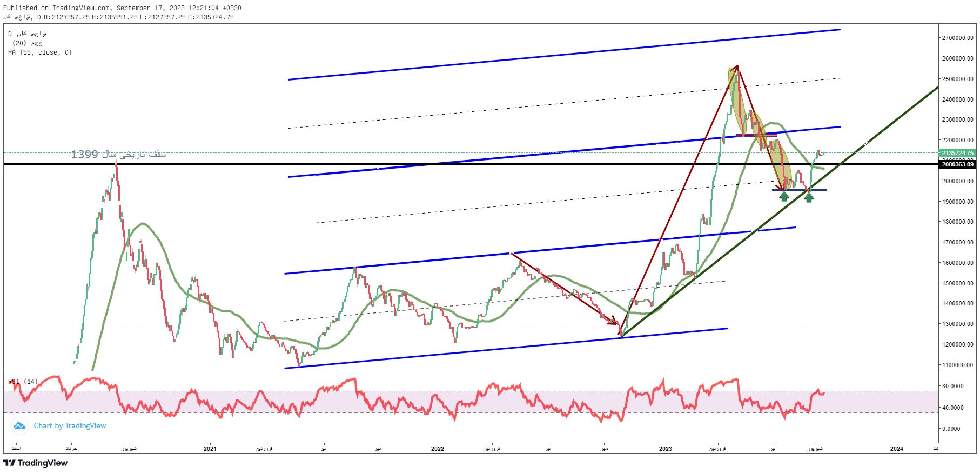Click the 2022 label on time axis
The width and height of the screenshot is (980, 473).
point(438,449)
